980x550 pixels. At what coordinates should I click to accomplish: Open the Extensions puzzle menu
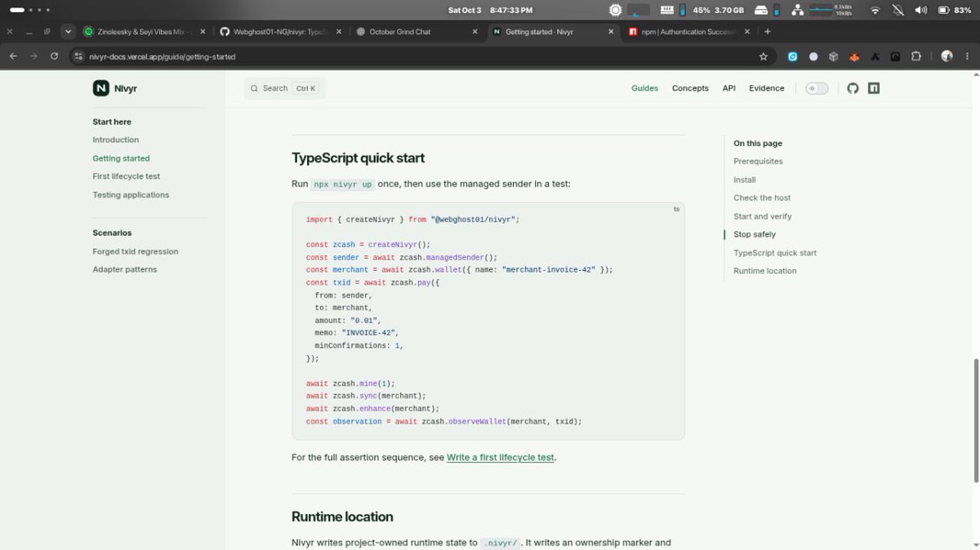click(916, 56)
